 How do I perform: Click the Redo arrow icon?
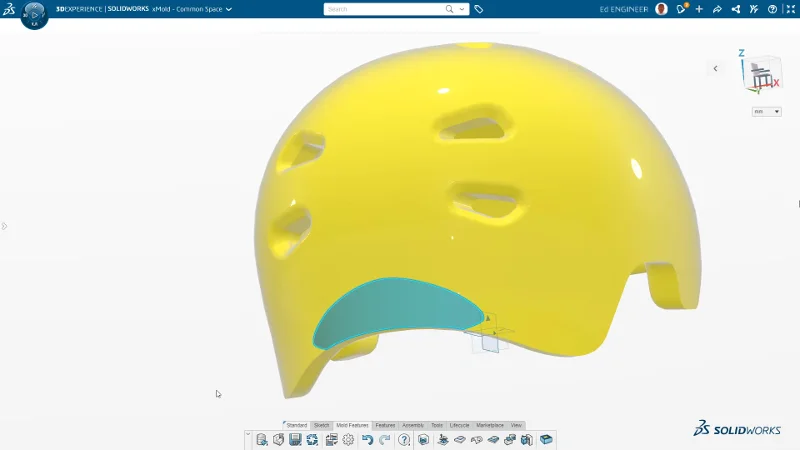(x=384, y=439)
